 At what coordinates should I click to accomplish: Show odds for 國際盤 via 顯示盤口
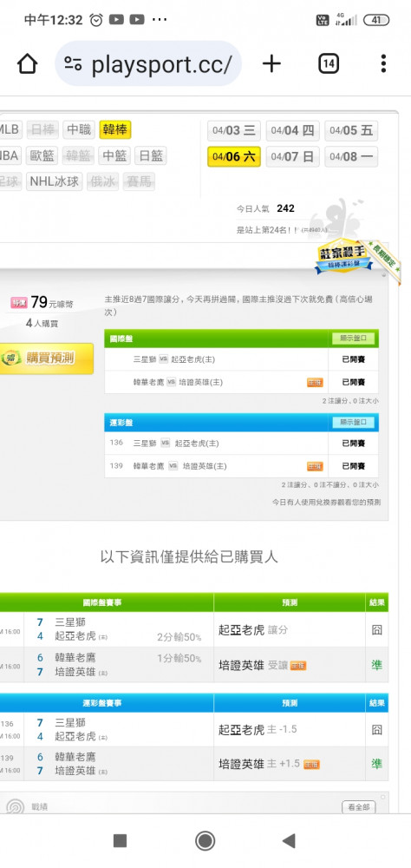point(354,338)
